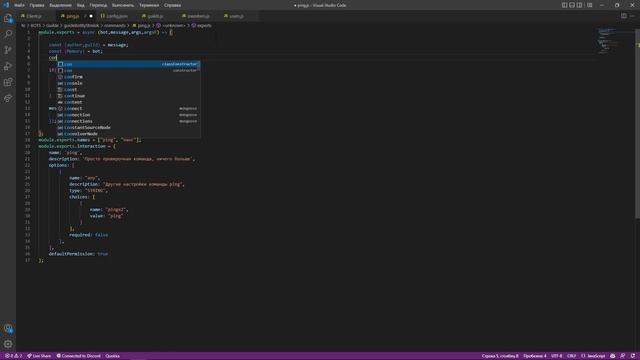Choose the 'continue' suggestion
Viewport: 640px width, 360px height.
(x=129, y=96)
